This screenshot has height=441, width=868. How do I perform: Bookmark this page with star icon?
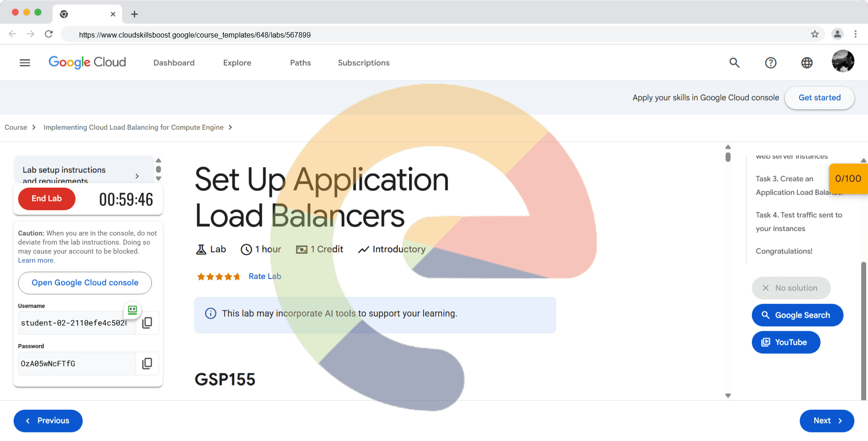[815, 34]
